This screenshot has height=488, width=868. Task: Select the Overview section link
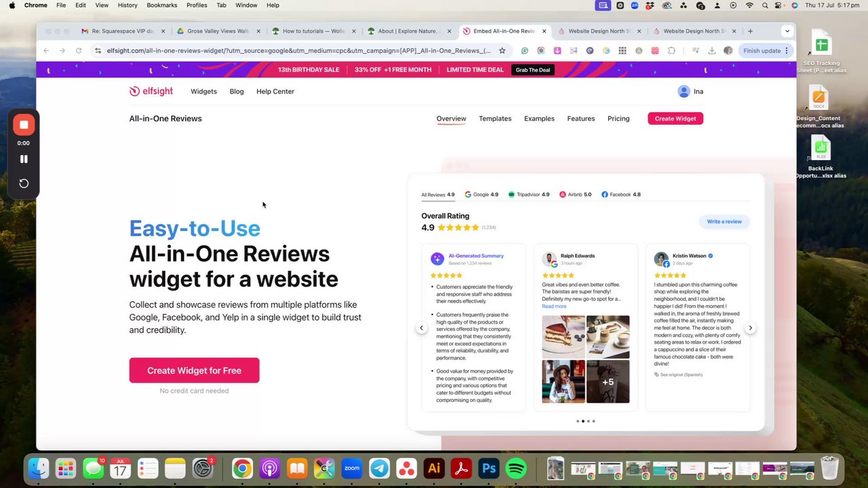tap(451, 119)
